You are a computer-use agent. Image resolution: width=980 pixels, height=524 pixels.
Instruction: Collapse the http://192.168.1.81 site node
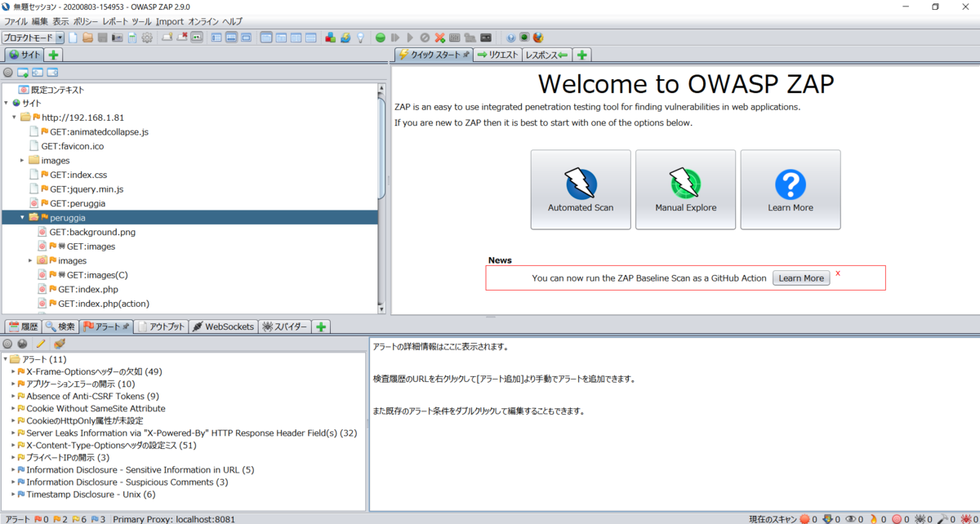point(15,117)
